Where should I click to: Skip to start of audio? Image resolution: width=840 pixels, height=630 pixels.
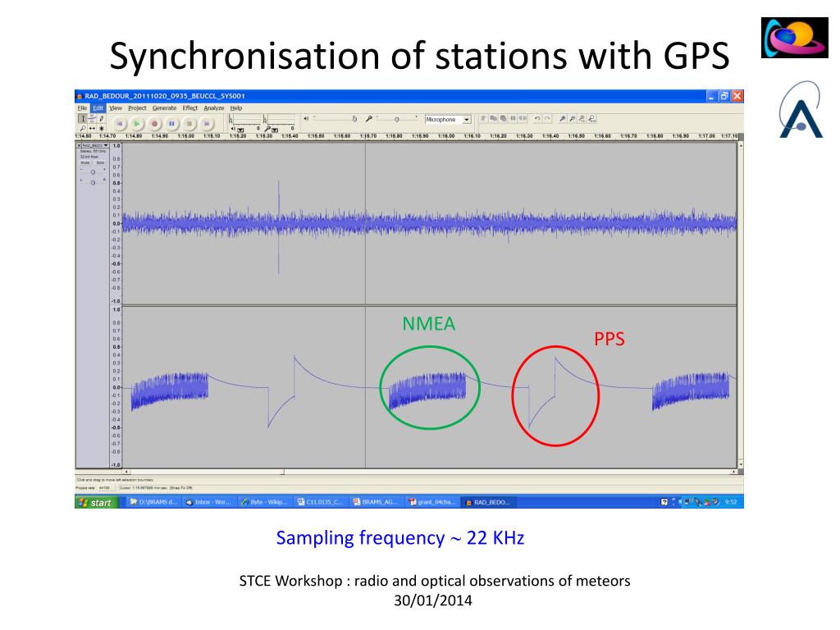pyautogui.click(x=120, y=124)
